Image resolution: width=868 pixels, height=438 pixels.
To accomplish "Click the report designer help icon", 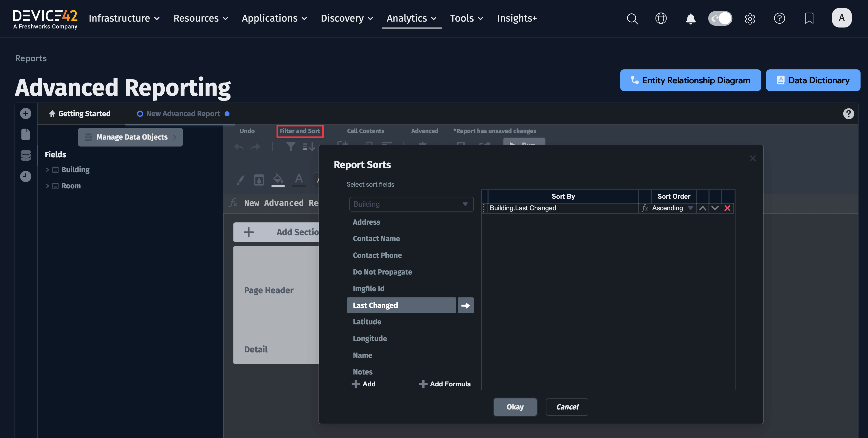I will tap(848, 114).
